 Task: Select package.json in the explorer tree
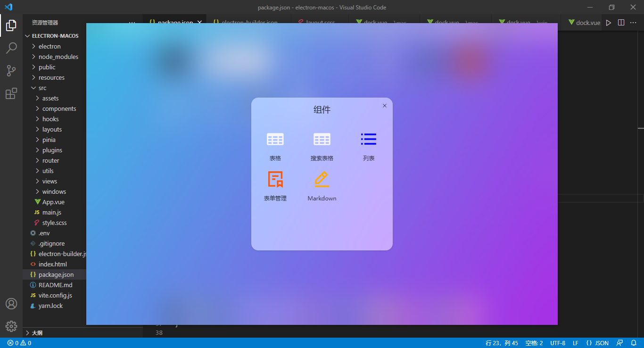[x=56, y=274]
